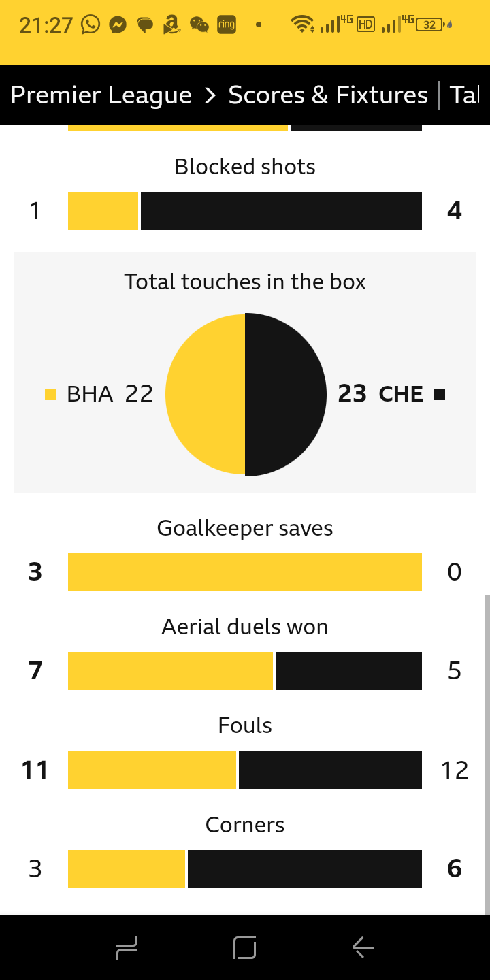Tap the Ring app notification icon
The width and height of the screenshot is (490, 980).
(227, 25)
